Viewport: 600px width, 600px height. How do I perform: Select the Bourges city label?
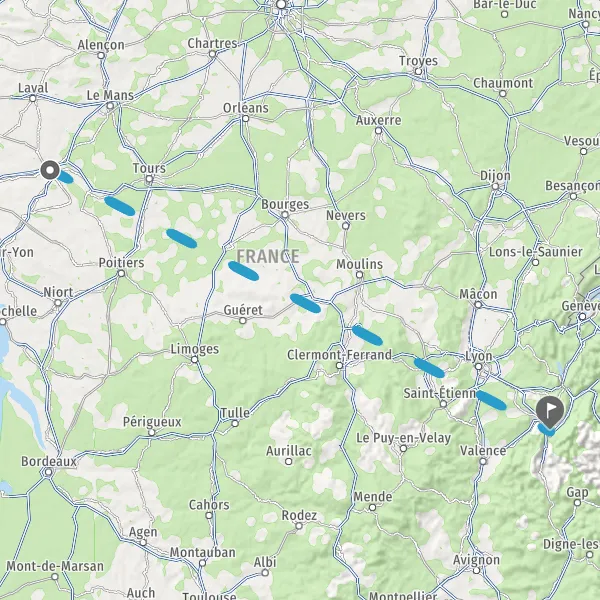(x=285, y=204)
